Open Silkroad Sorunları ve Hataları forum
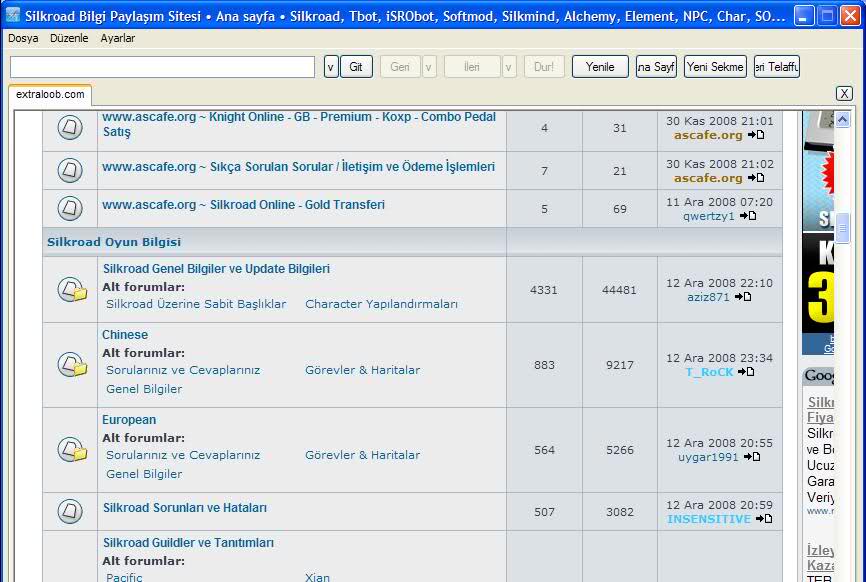Viewport: 866px width, 582px height. (x=184, y=508)
